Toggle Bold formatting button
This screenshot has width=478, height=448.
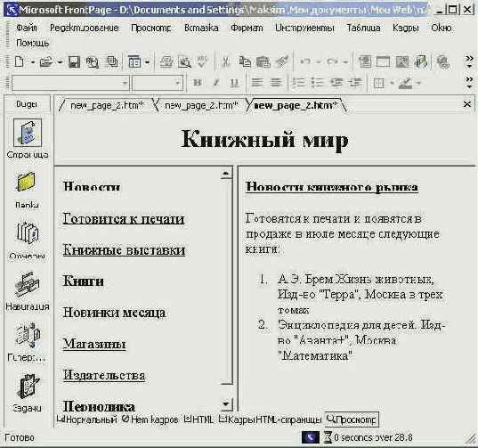(198, 83)
